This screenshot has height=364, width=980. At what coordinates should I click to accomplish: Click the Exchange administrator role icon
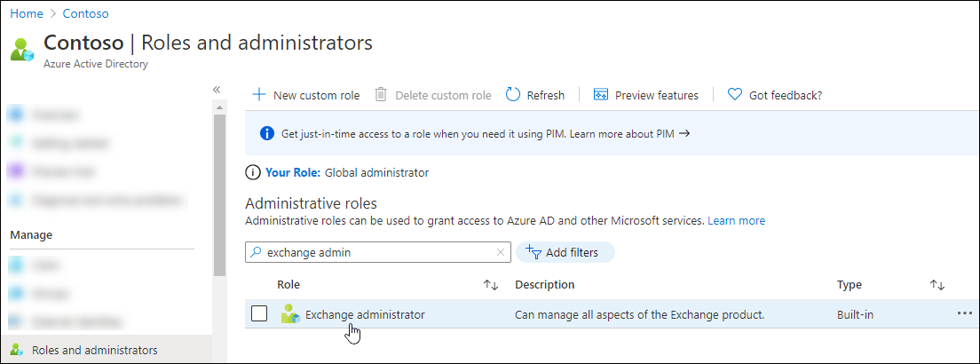coord(290,314)
